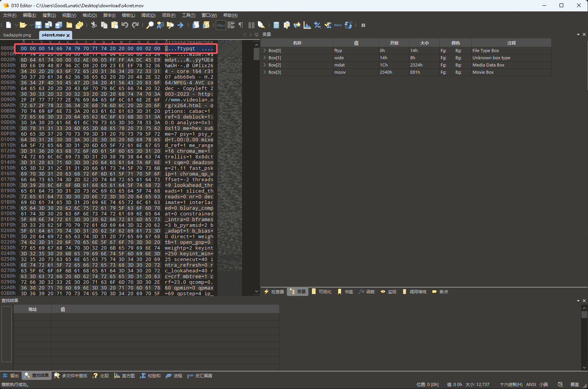Click the column mode lines icon

pyautogui.click(x=251, y=25)
